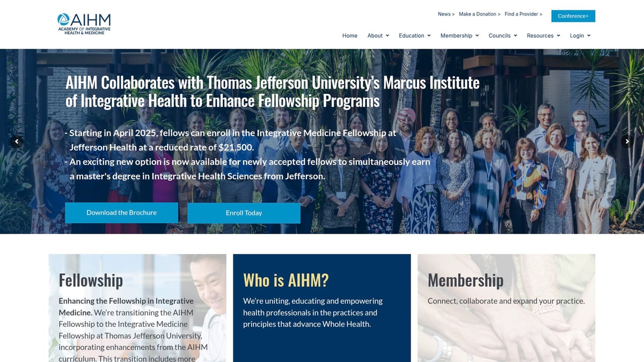Click the AIHM logo
644x362 pixels.
click(x=84, y=24)
